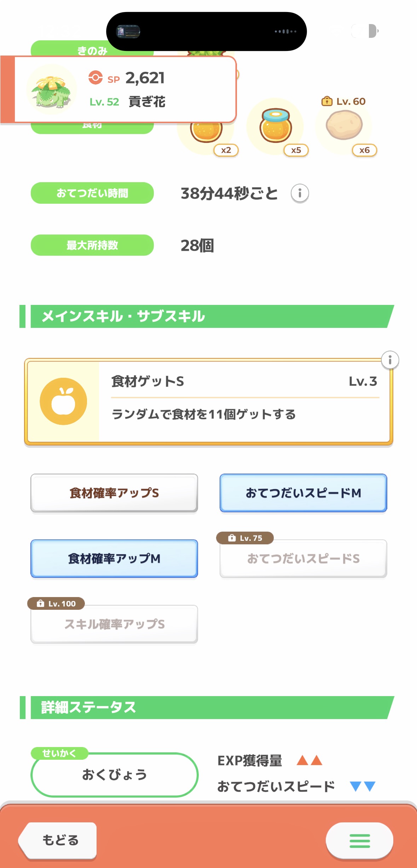Image resolution: width=417 pixels, height=868 pixels.
Task: Select the 食材確率アップS sub skill
Action: pos(114,493)
